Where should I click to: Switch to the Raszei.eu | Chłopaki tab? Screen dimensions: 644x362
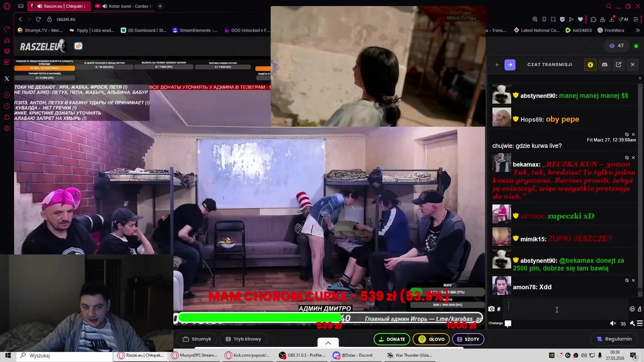tap(58, 6)
